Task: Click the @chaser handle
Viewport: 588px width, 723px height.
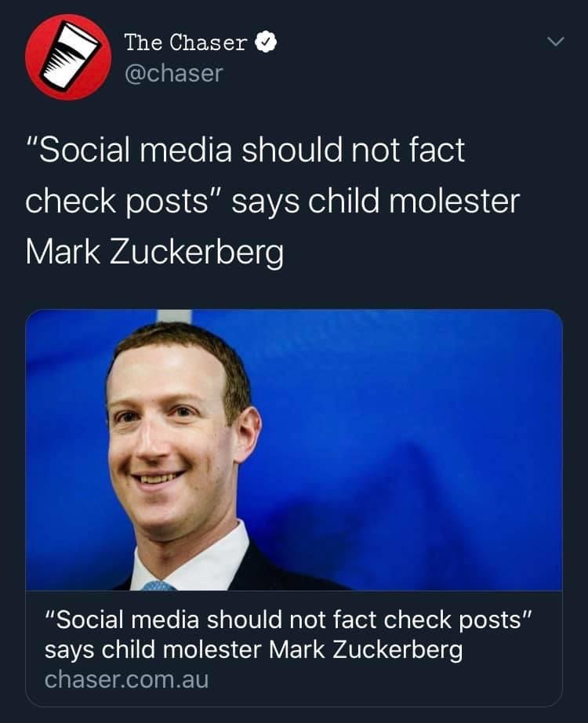Action: point(173,73)
